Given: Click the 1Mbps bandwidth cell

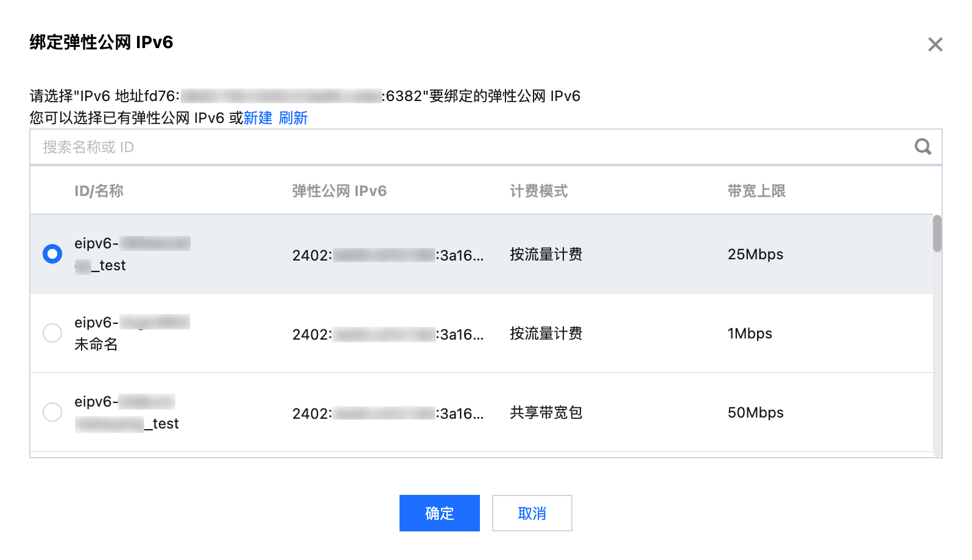Looking at the screenshot, I should (x=750, y=334).
